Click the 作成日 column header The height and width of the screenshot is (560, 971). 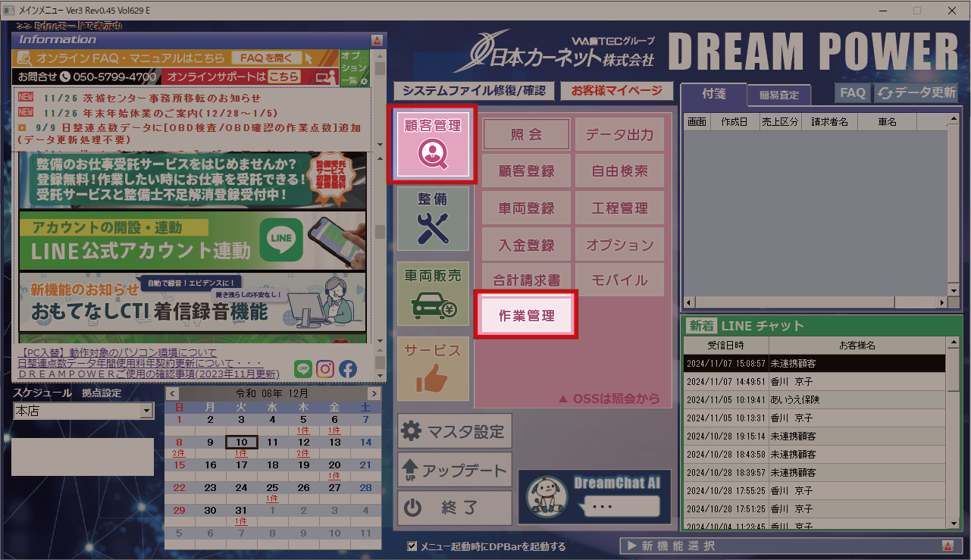tap(735, 121)
